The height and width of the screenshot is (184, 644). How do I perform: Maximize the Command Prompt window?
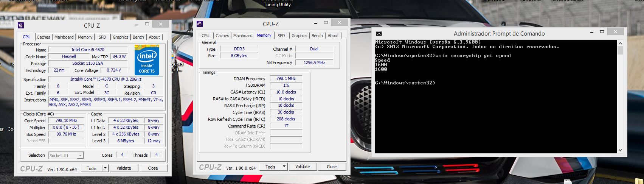602,32
